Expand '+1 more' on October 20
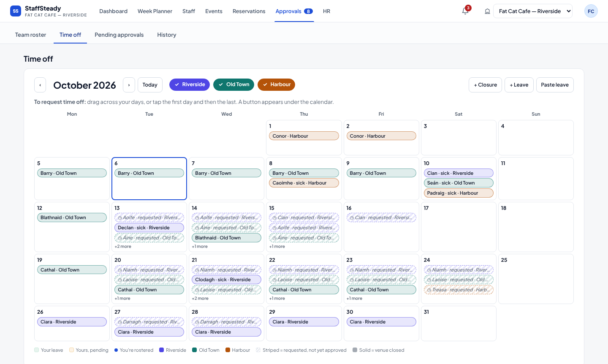 pyautogui.click(x=122, y=299)
